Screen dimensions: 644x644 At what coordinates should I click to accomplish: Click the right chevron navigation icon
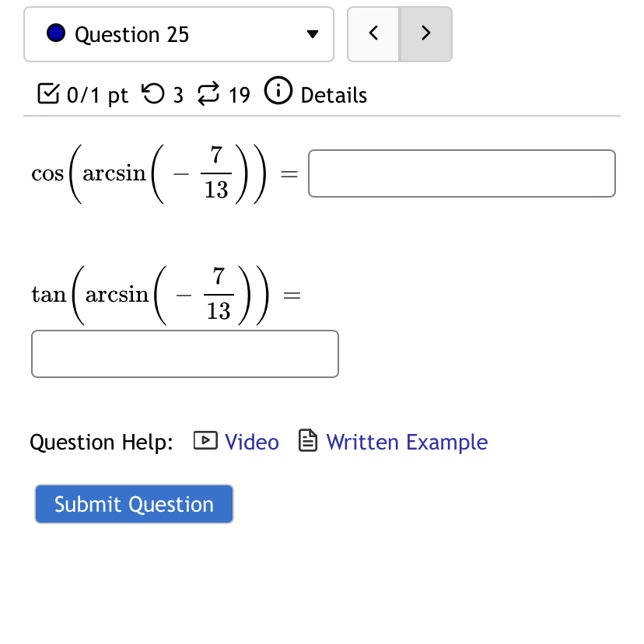[425, 33]
